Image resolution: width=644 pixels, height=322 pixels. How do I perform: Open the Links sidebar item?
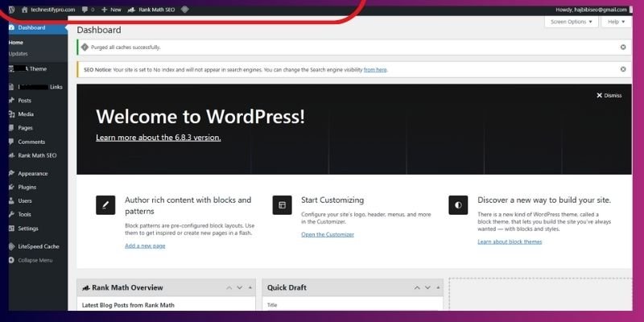[x=38, y=87]
